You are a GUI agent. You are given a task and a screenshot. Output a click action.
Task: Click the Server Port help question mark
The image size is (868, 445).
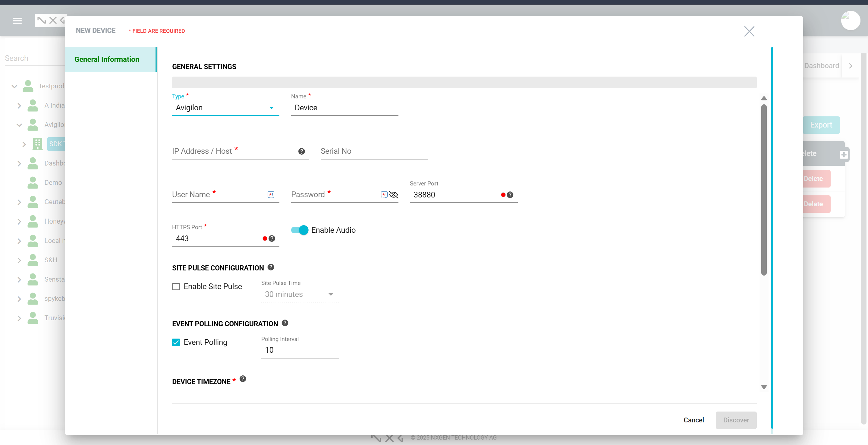(510, 195)
